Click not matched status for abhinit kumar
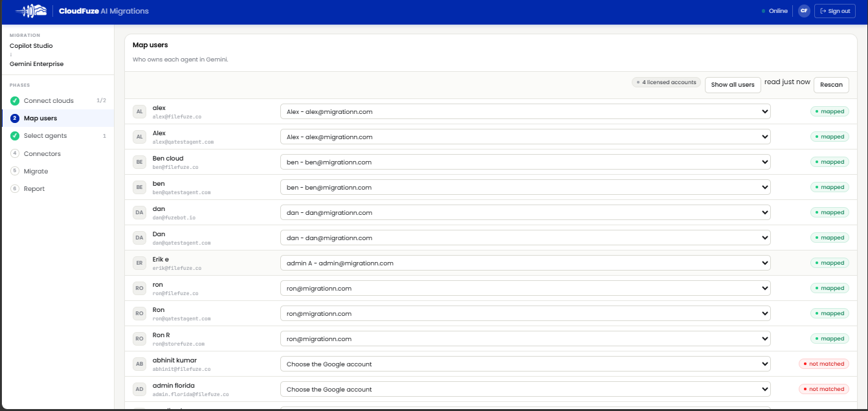Screen dimensions: 868x411 [824, 364]
